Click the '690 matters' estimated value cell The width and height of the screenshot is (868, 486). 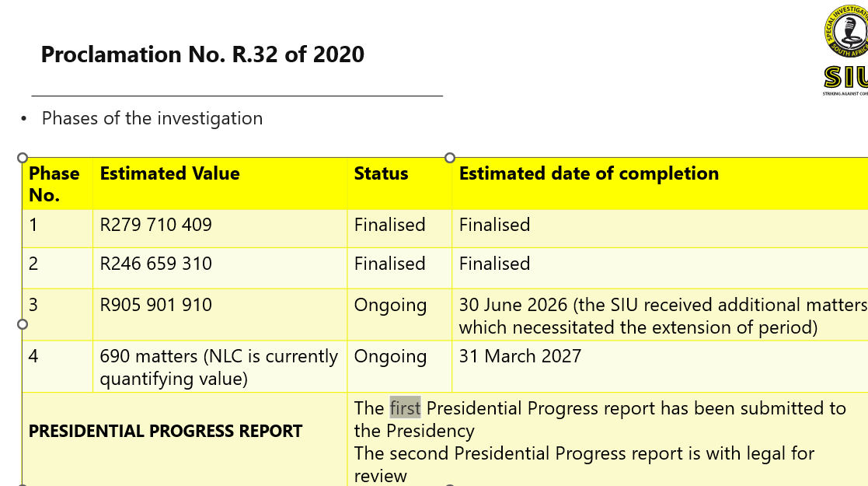click(x=218, y=367)
